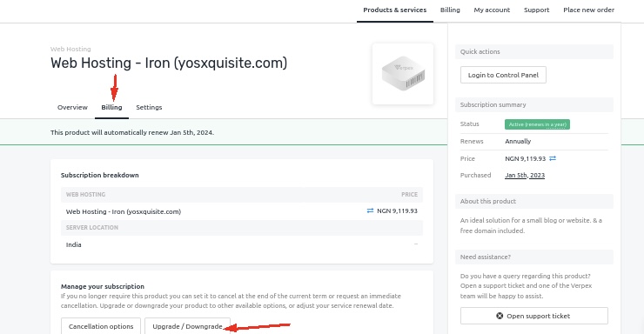Open Cancellation options
The image size is (644, 334).
tap(101, 326)
